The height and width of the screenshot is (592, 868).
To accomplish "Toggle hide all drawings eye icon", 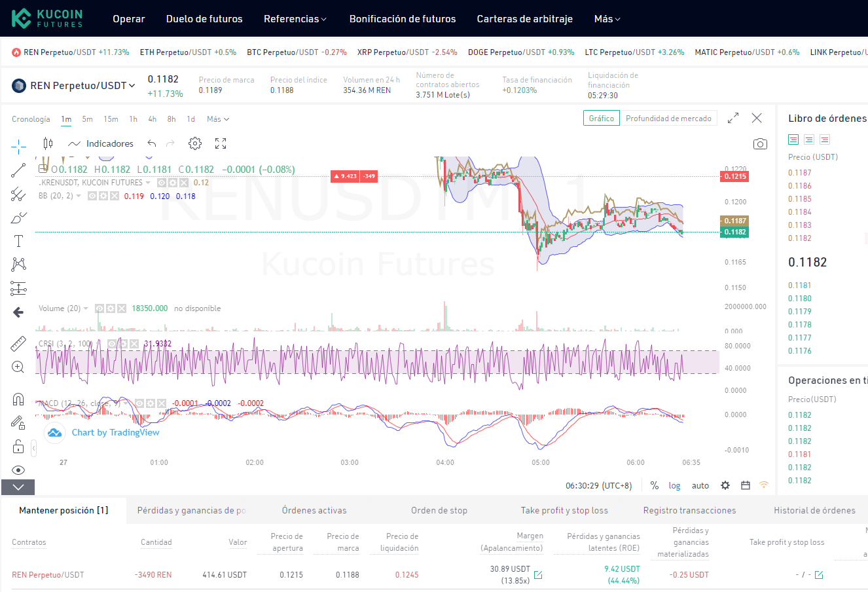I will pyautogui.click(x=18, y=470).
